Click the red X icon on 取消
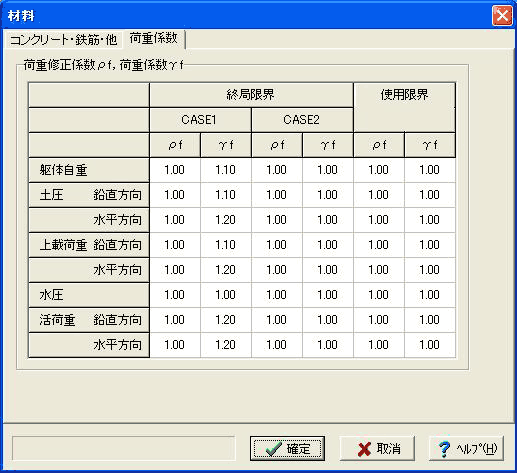The height and width of the screenshot is (473, 517). 364,449
